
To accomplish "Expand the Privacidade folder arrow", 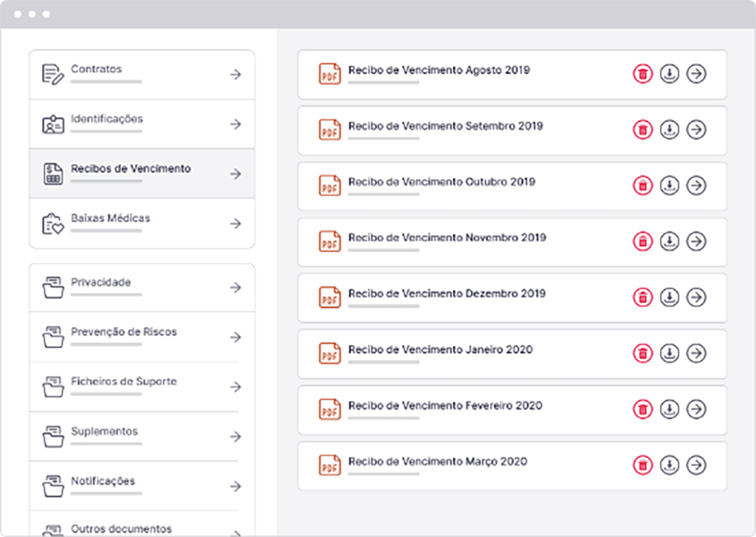I will 235,288.
